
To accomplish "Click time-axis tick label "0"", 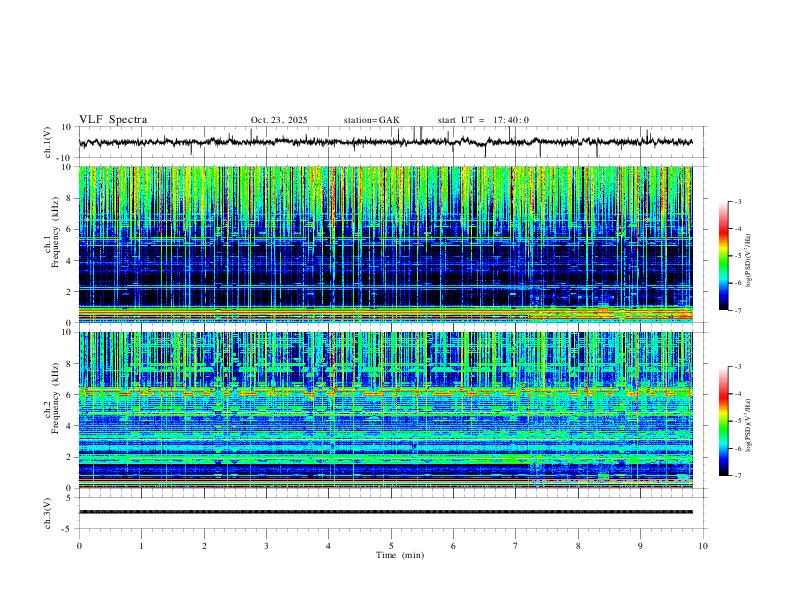I will point(79,546).
